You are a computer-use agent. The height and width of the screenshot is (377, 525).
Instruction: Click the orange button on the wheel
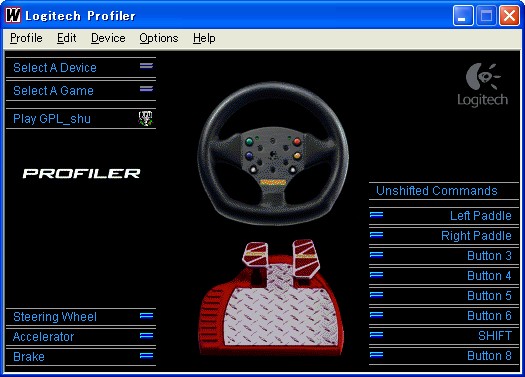pyautogui.click(x=297, y=156)
